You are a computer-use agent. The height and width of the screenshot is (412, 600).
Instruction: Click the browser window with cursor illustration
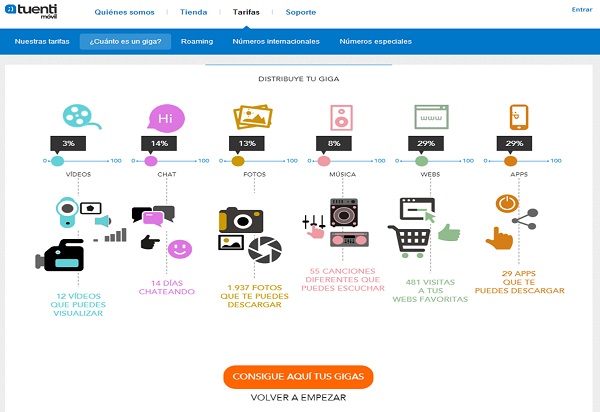pos(418,210)
